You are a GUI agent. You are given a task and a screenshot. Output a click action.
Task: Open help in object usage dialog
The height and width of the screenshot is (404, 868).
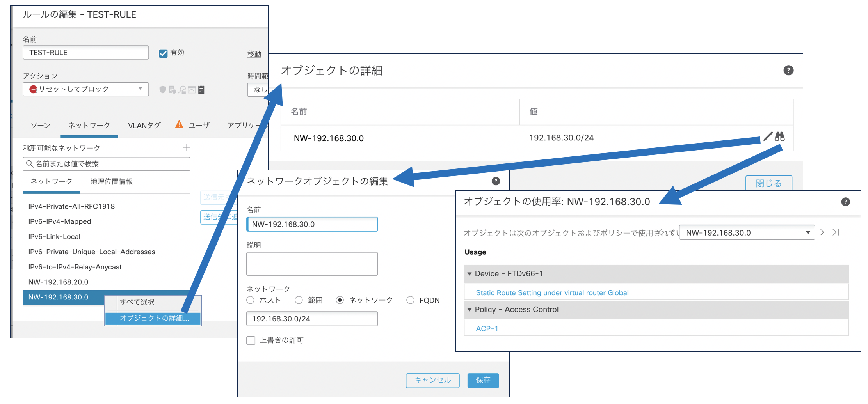coord(845,202)
